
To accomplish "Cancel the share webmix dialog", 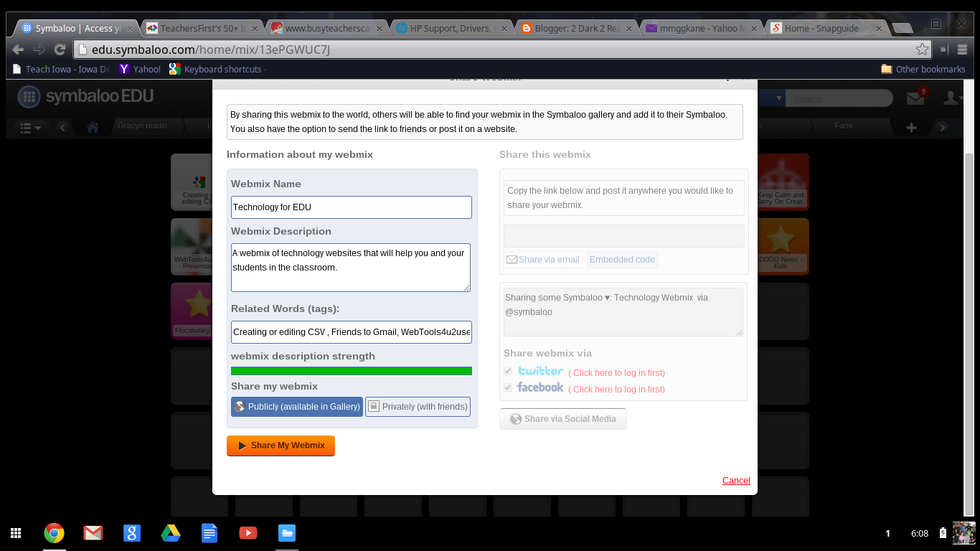I will pos(736,480).
